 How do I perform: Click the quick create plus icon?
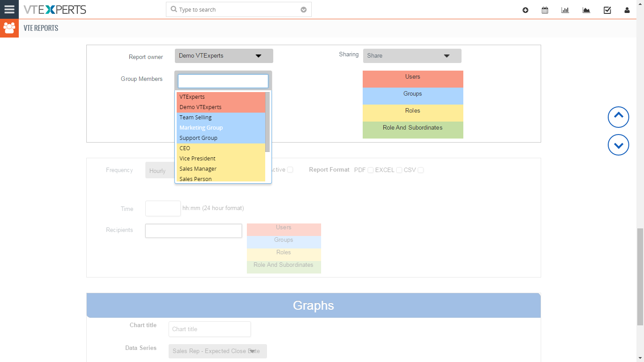click(525, 10)
